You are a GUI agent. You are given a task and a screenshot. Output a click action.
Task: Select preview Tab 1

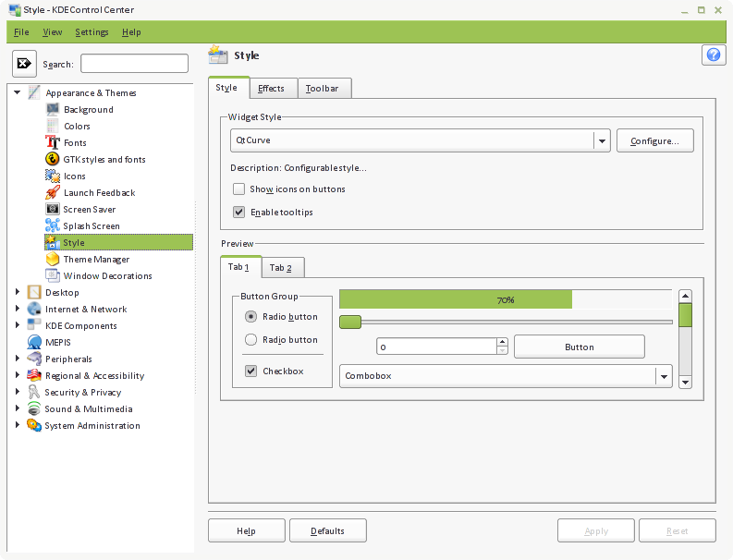tap(240, 266)
